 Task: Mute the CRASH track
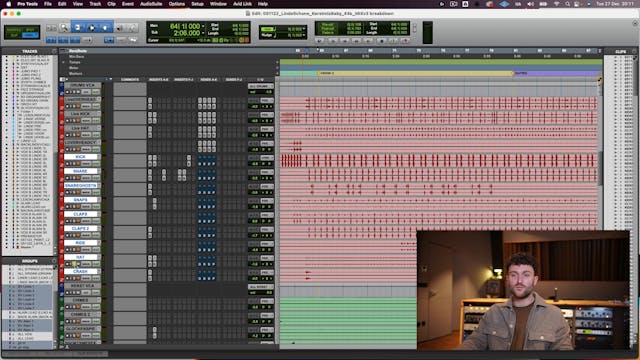tap(78, 278)
